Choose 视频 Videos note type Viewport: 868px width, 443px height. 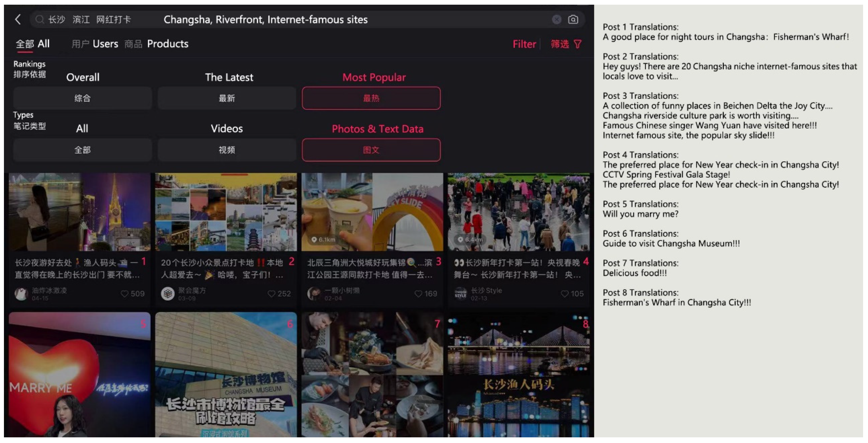tap(227, 150)
